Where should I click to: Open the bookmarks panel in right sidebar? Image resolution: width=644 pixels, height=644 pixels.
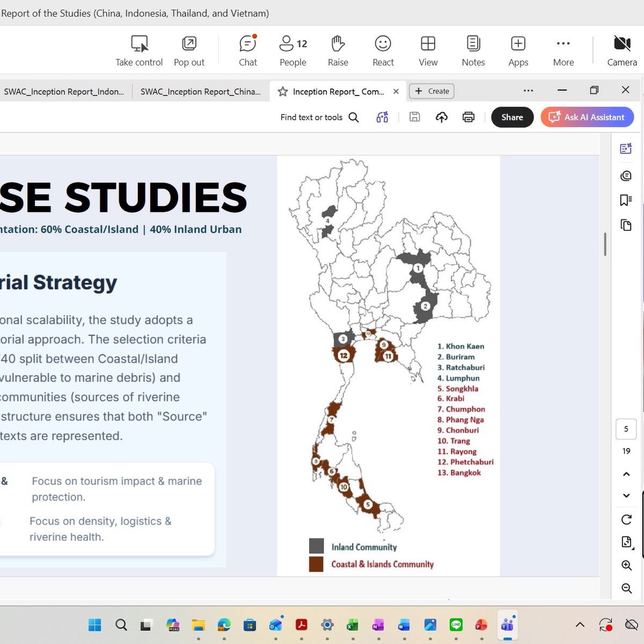(x=626, y=200)
